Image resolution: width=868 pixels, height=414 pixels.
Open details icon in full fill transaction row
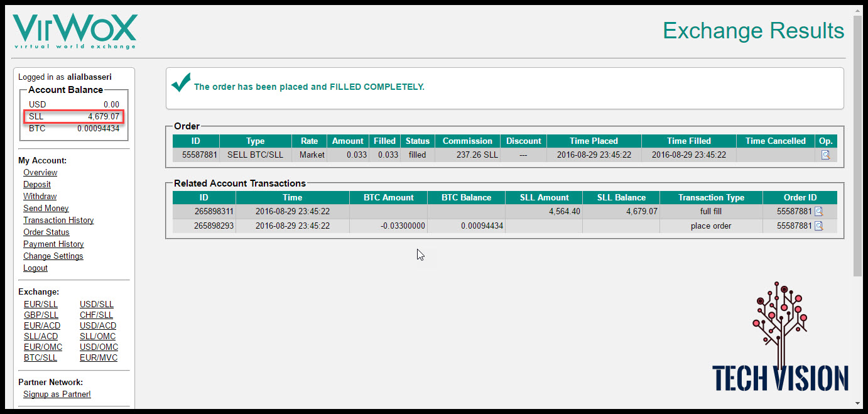(x=818, y=212)
